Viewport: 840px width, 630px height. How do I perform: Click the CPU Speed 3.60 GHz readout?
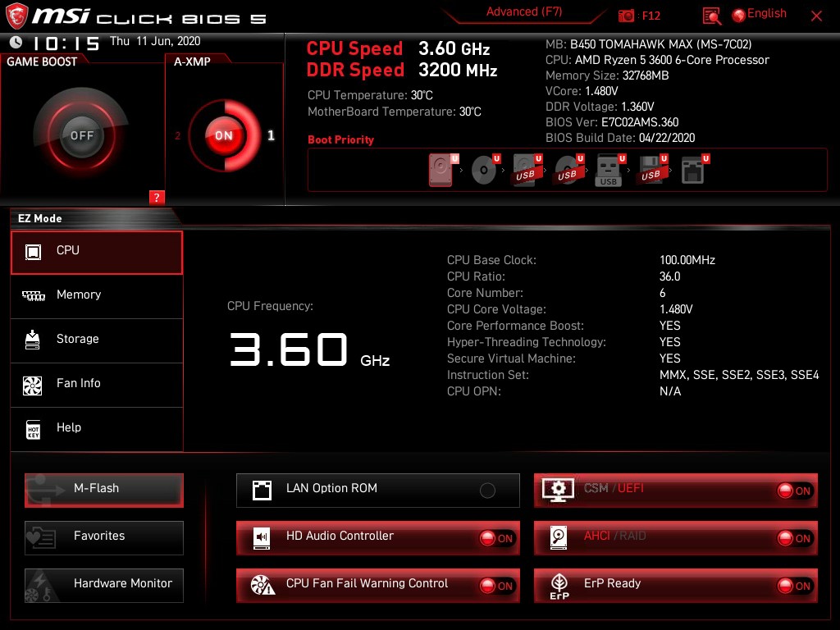coord(399,48)
